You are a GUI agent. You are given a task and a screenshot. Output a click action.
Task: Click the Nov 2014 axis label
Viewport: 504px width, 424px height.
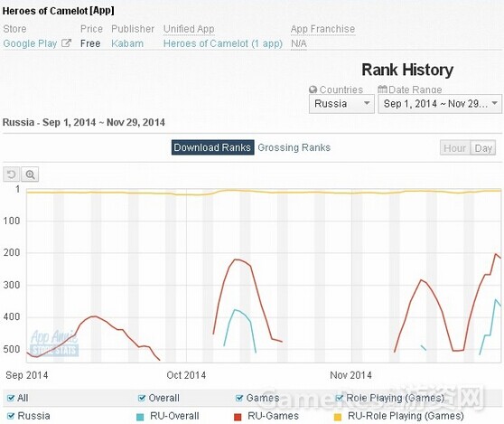tap(351, 375)
